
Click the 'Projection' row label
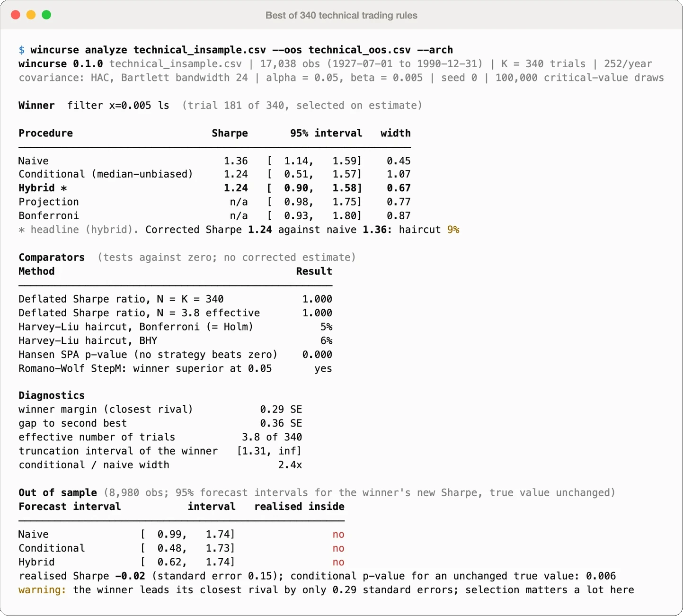pos(49,202)
